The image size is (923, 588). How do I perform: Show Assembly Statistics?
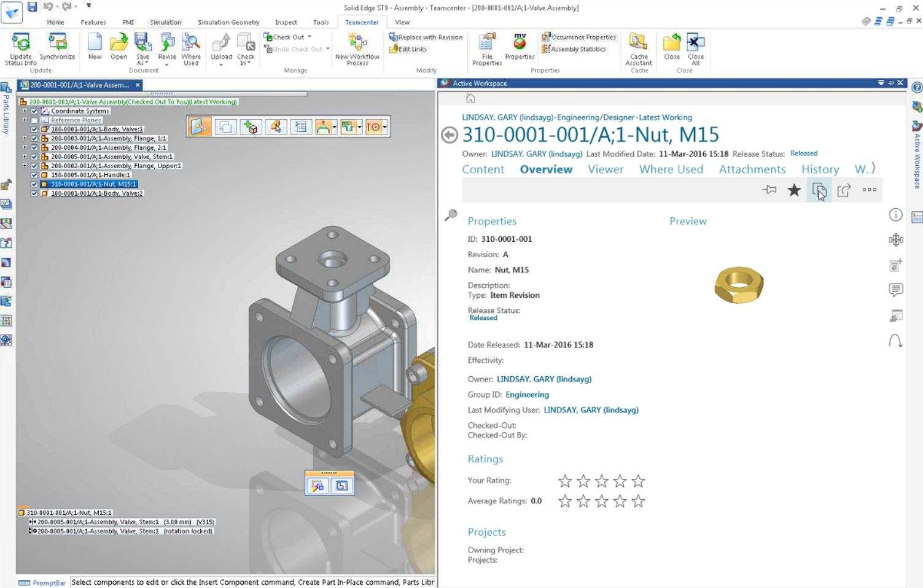[574, 49]
